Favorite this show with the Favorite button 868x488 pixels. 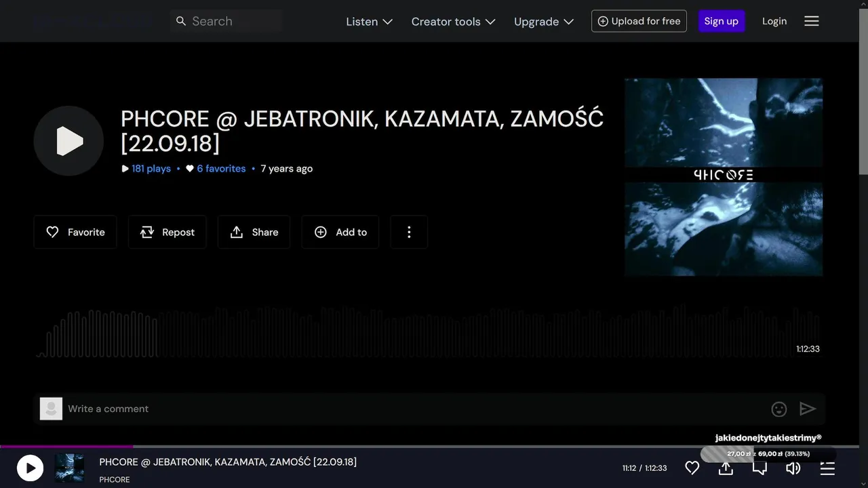(x=75, y=232)
